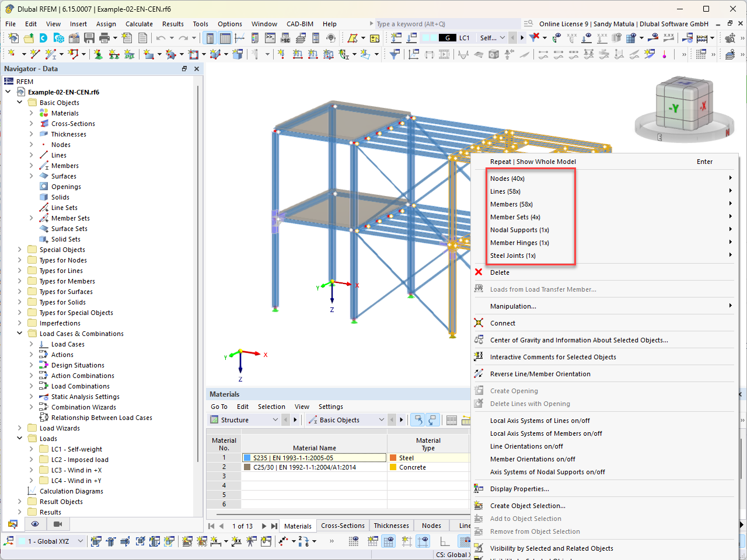747x560 pixels.
Task: Click the deformation results curve icon
Action: coord(463,54)
